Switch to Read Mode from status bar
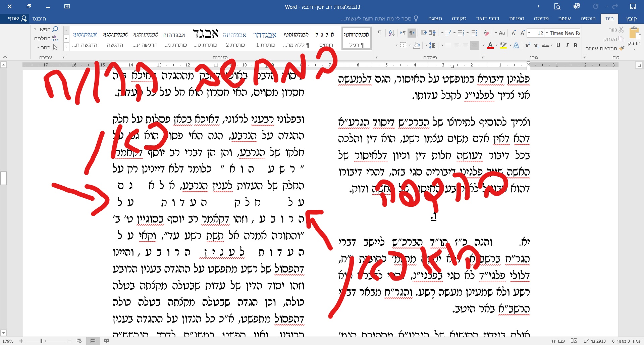Viewport: 644px width, 345px height. (x=106, y=341)
